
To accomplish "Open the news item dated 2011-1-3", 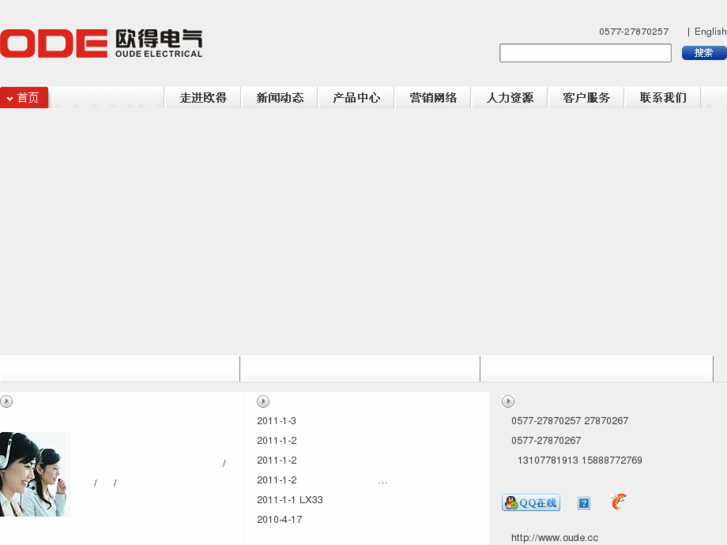I will click(x=276, y=421).
